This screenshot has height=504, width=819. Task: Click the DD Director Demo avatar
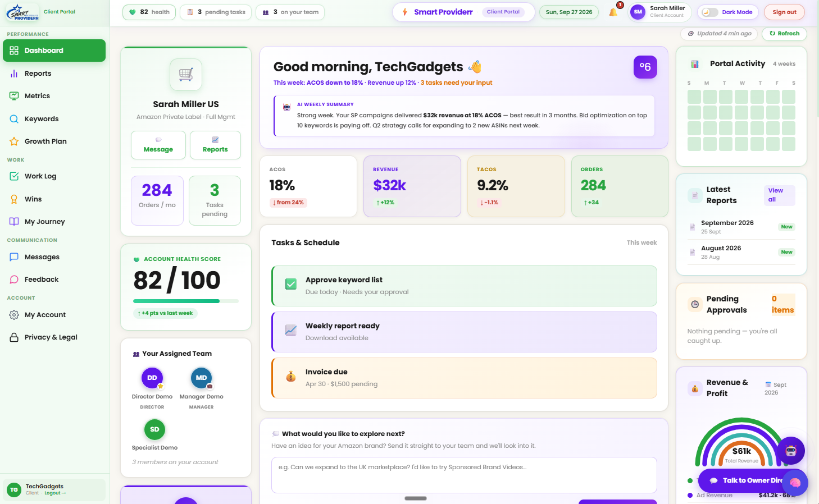click(x=152, y=378)
